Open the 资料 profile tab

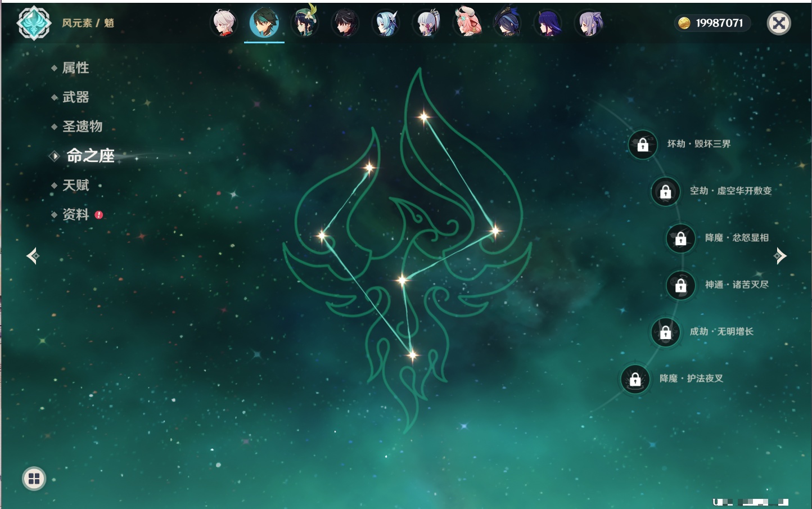(75, 214)
